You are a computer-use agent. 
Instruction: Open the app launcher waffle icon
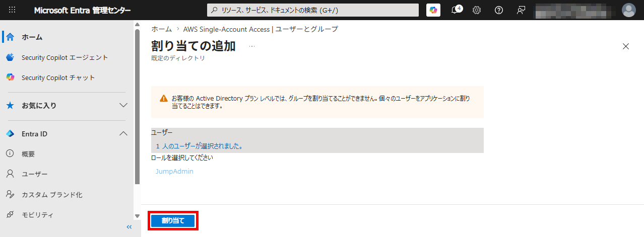pos(12,10)
